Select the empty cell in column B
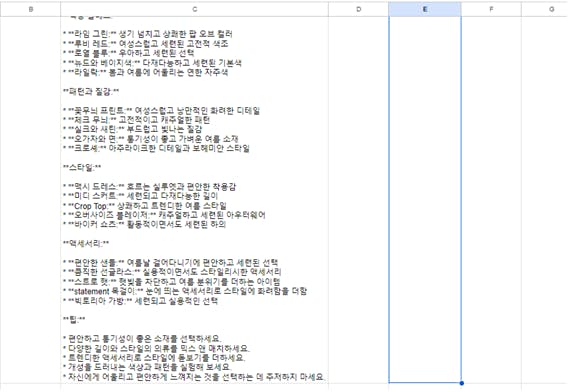Viewport: 569px width, 392px height. (x=30, y=200)
